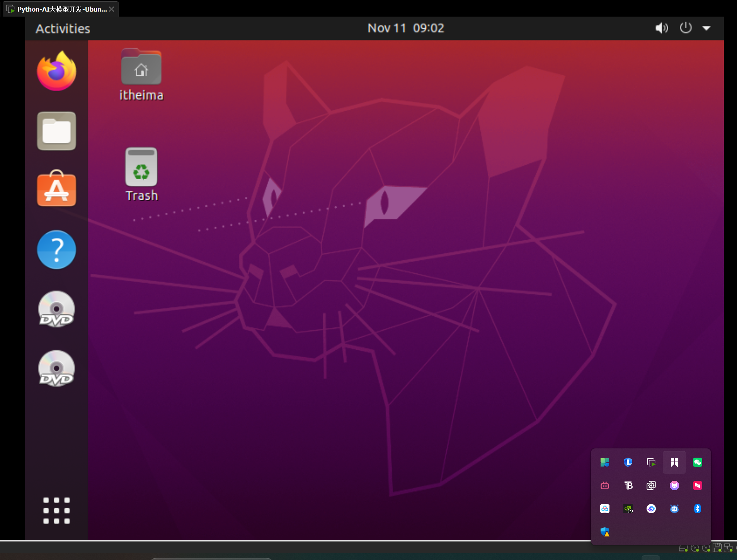Open the Activities overview
The width and height of the screenshot is (737, 560).
(x=63, y=29)
